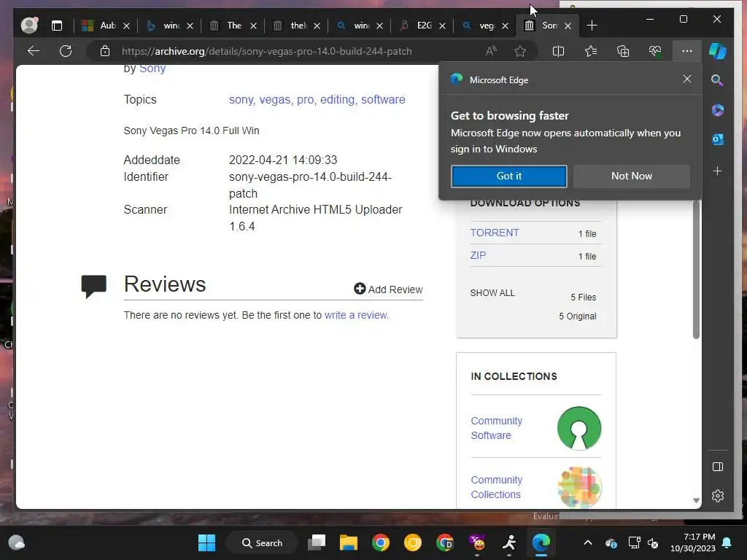The width and height of the screenshot is (747, 560).
Task: Click the scrollbar down arrow
Action: click(696, 500)
